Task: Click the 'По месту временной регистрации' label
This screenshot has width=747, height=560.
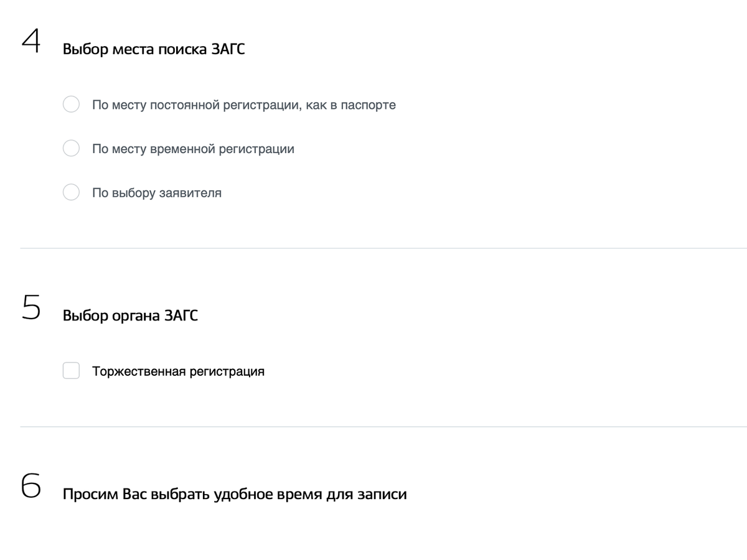Action: coord(193,149)
